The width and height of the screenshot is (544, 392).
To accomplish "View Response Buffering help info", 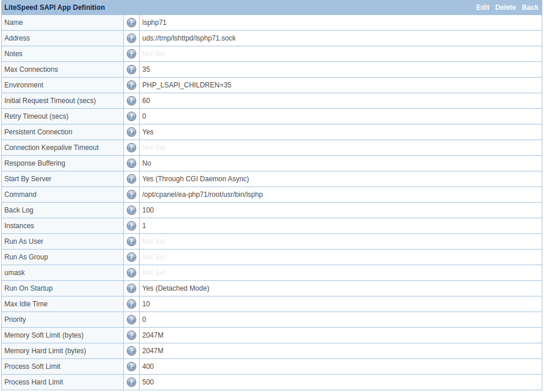I will (132, 163).
